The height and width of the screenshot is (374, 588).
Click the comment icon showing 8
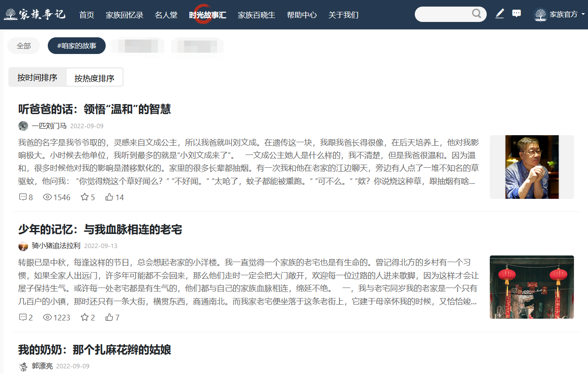[23, 197]
